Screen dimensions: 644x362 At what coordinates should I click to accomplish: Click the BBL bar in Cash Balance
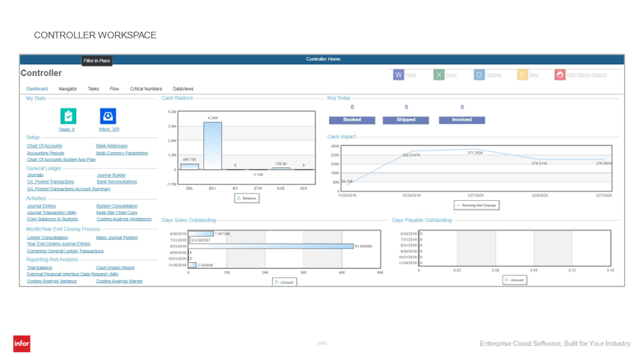(190, 167)
